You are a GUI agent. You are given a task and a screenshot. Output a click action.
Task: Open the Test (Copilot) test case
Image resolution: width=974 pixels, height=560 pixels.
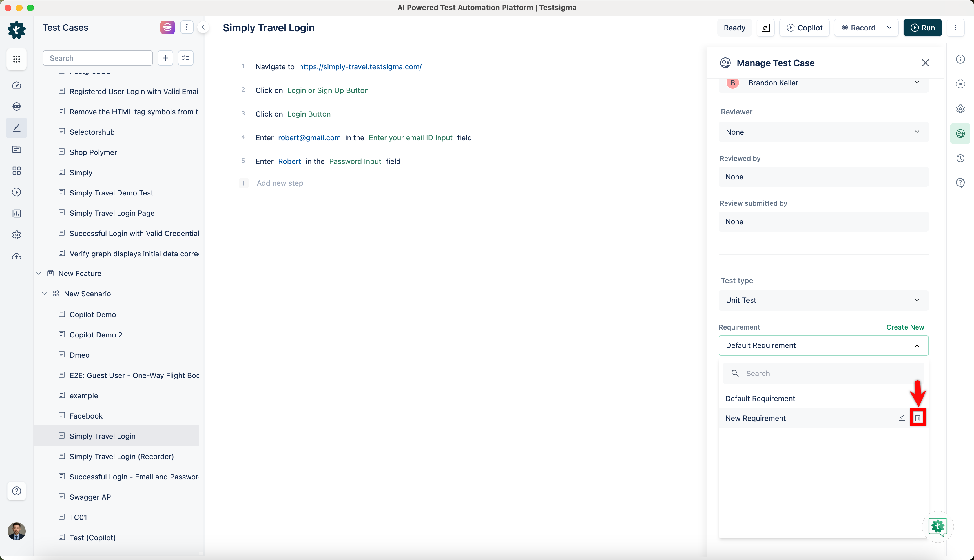[92, 538]
